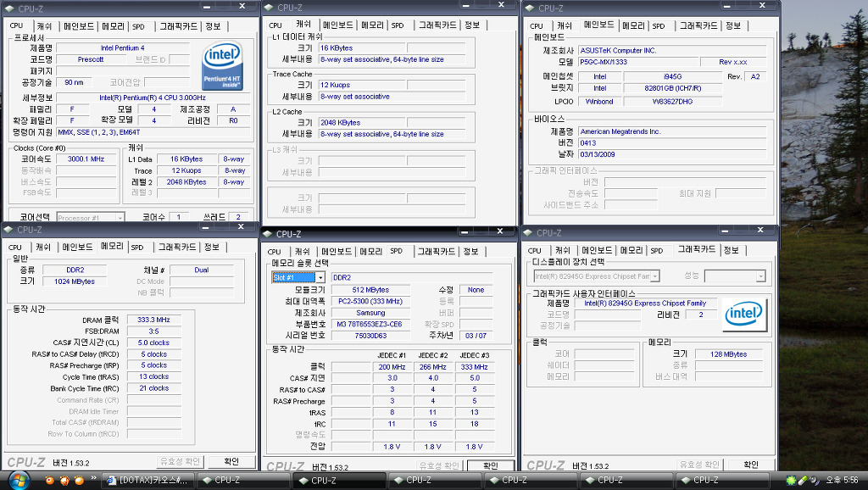
Task: Click the Intel Pentium 4 HT logo
Action: point(222,65)
